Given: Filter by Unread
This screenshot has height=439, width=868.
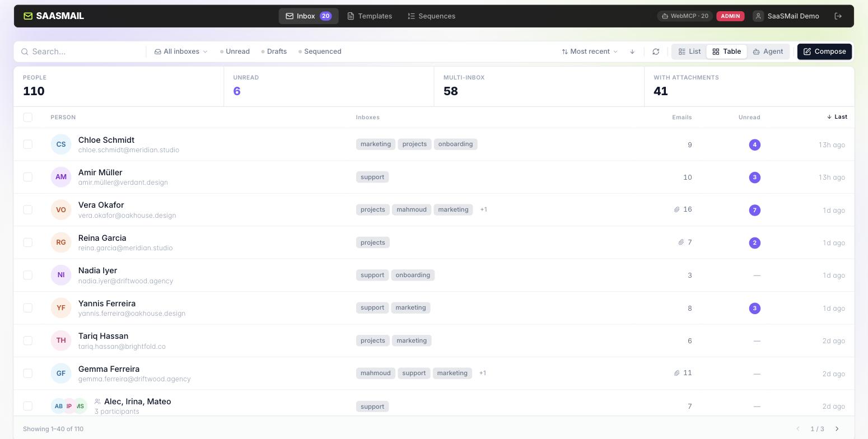Looking at the screenshot, I should click(x=235, y=52).
